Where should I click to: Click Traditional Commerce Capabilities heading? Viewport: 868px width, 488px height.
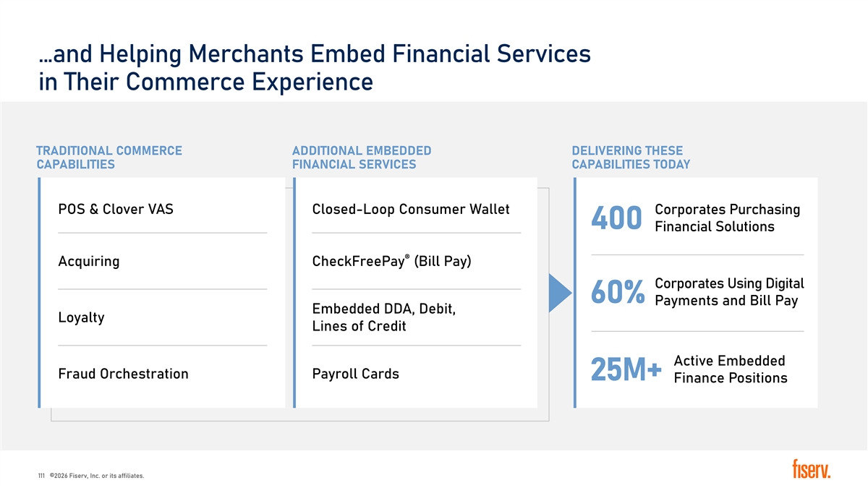click(x=109, y=158)
